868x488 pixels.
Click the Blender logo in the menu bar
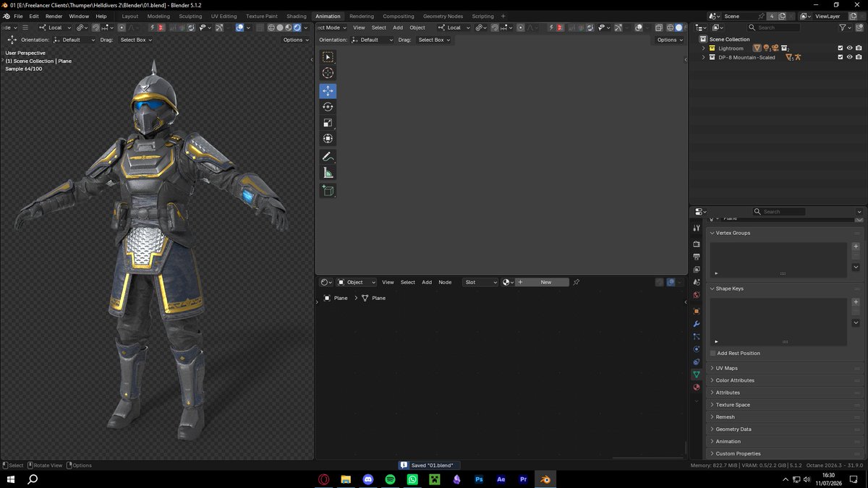[7, 16]
